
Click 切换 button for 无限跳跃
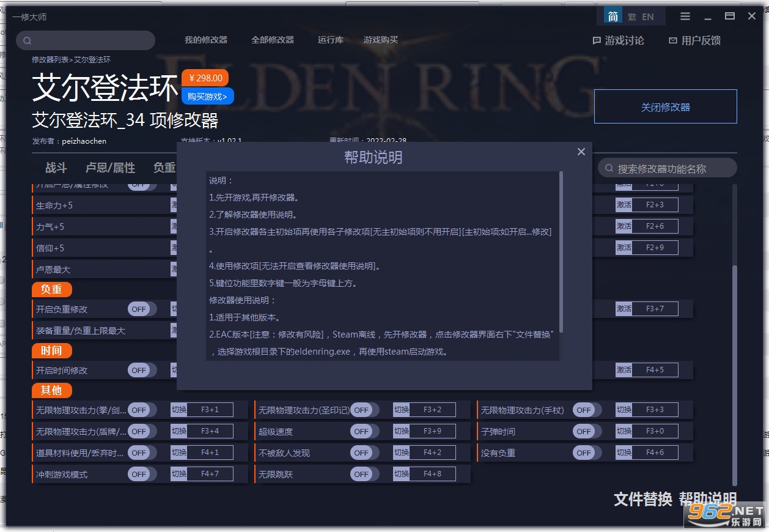click(x=401, y=474)
